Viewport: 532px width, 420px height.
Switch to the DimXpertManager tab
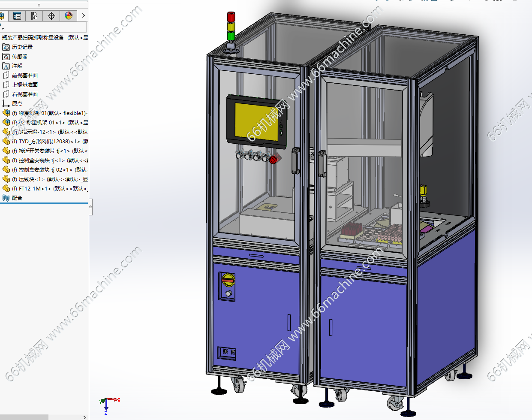click(51, 16)
